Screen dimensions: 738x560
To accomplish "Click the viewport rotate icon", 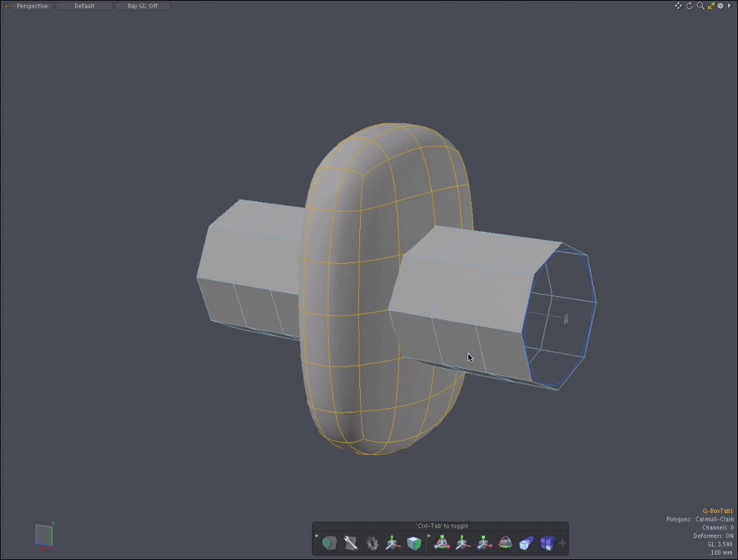I will click(x=690, y=6).
